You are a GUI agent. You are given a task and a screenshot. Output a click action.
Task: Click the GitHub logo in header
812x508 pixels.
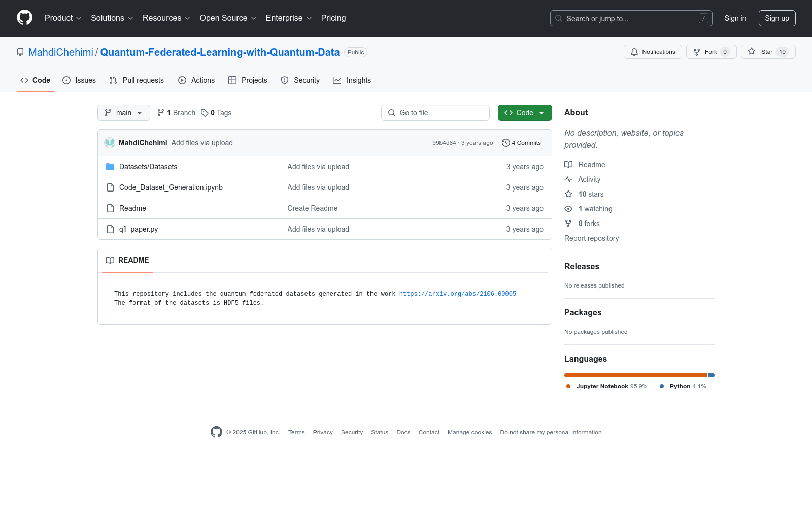pyautogui.click(x=24, y=18)
